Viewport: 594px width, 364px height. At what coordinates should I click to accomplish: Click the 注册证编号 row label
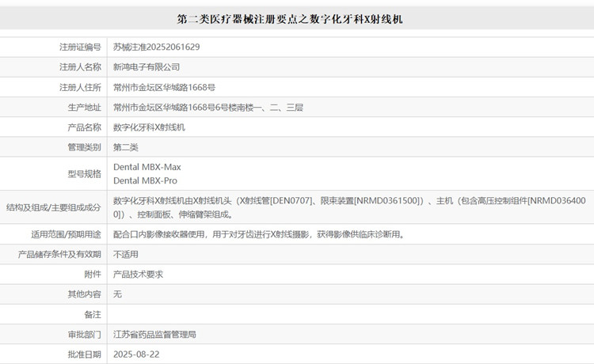tap(80, 47)
